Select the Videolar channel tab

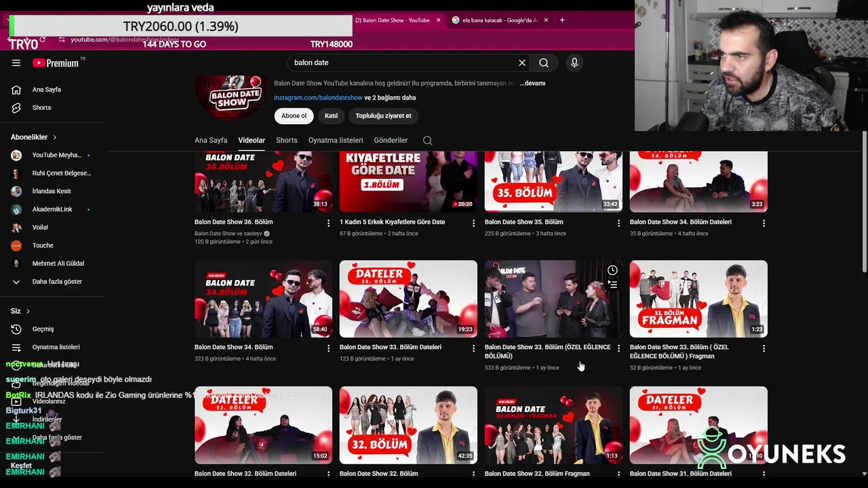coord(252,140)
